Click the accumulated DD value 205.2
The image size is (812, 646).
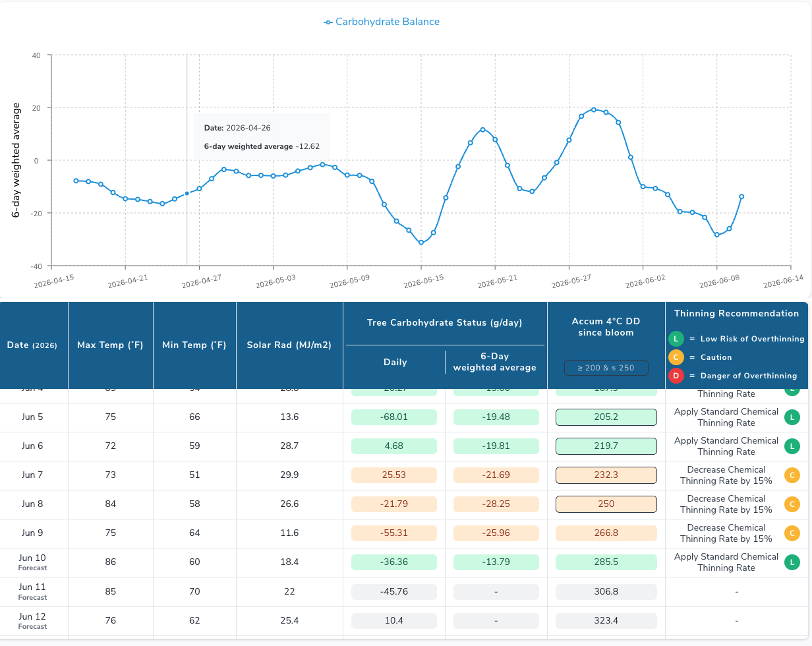click(606, 417)
